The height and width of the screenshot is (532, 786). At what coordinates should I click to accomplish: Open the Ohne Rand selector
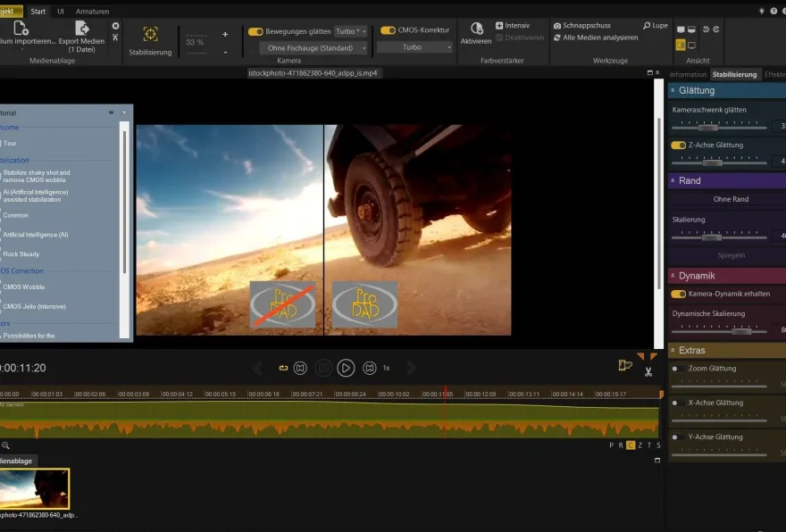tap(731, 199)
